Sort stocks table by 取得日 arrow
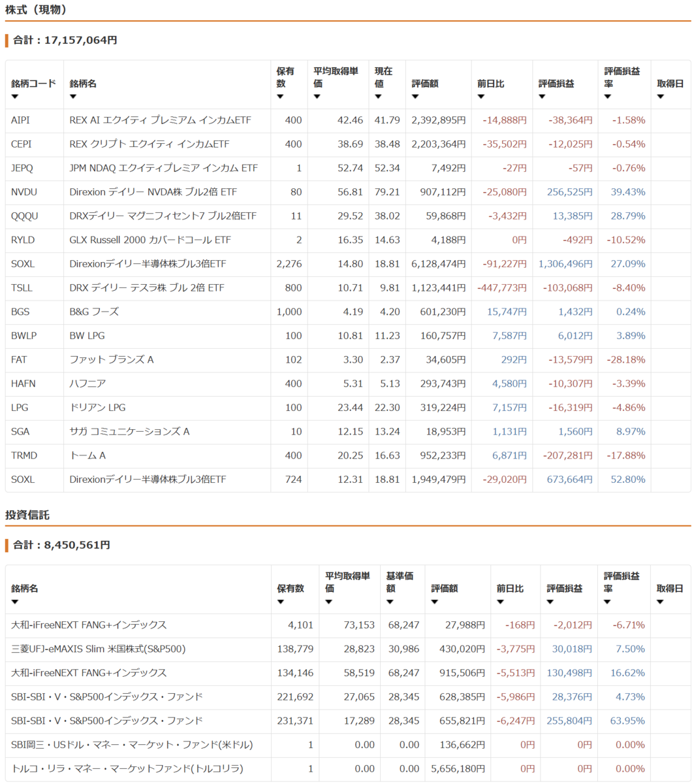The image size is (694, 784). coord(660,97)
